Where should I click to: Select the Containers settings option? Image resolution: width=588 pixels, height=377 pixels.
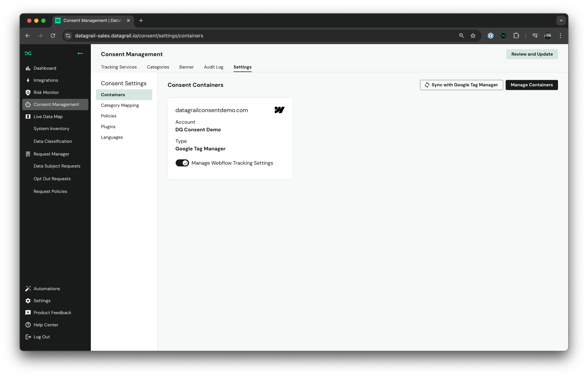pos(113,94)
